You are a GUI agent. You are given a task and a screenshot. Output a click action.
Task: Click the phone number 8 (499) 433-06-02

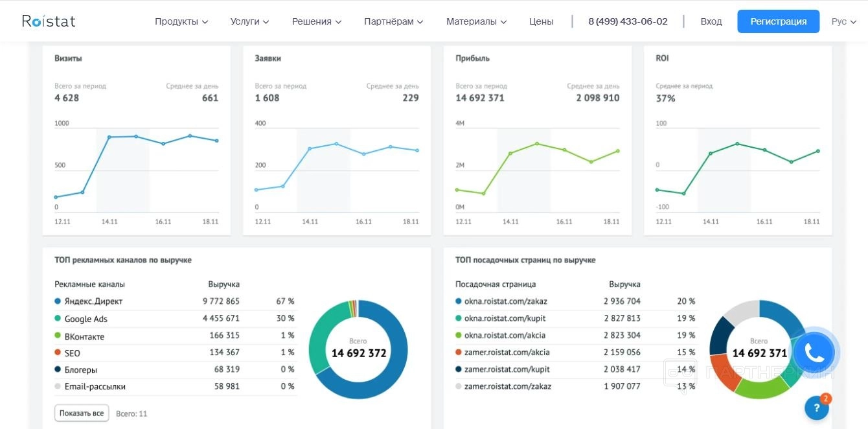tap(628, 21)
